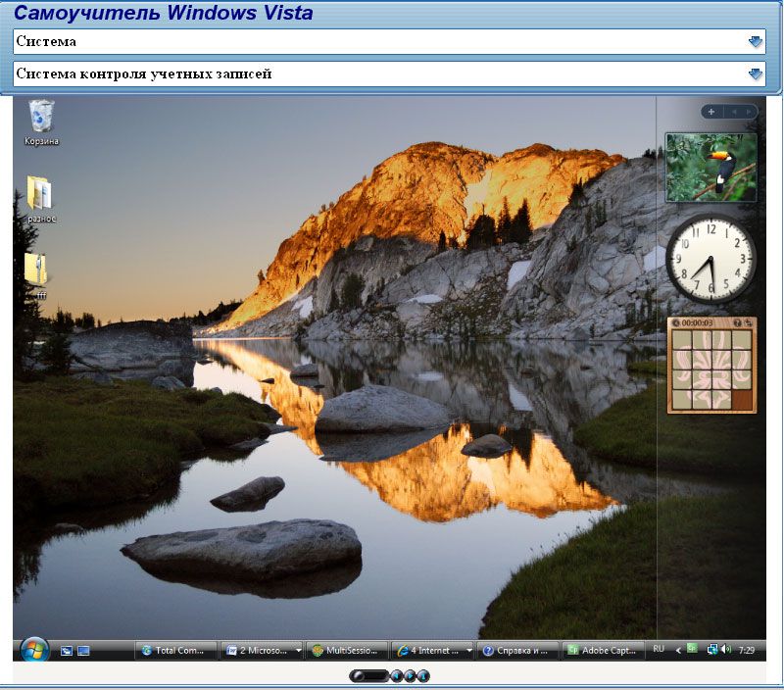Click the puzzle gadget timer clock icon

(x=676, y=322)
